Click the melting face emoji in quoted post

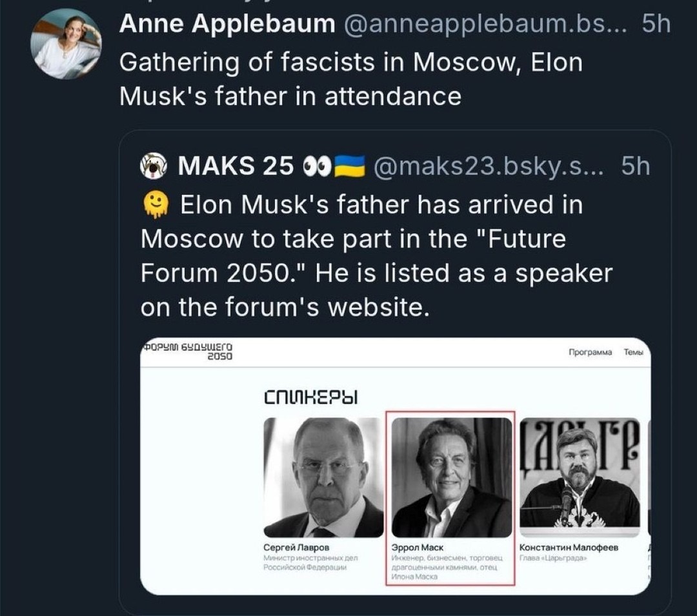[155, 205]
